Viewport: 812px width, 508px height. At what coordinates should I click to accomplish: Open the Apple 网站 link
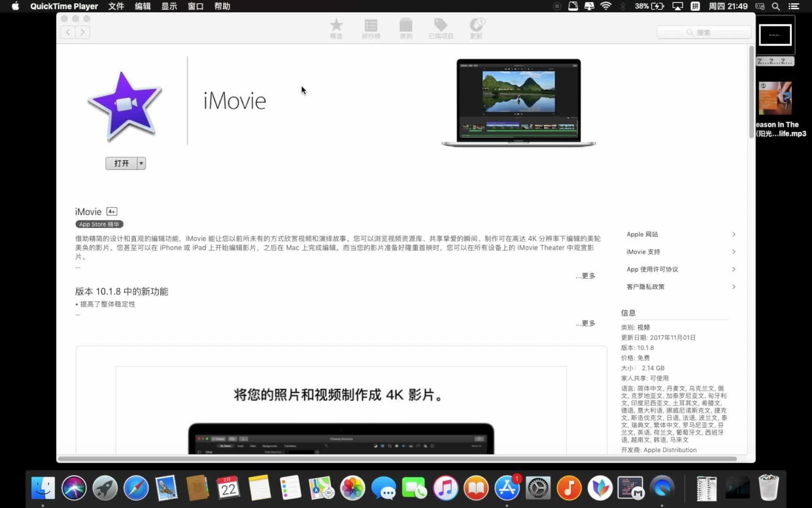coord(642,234)
